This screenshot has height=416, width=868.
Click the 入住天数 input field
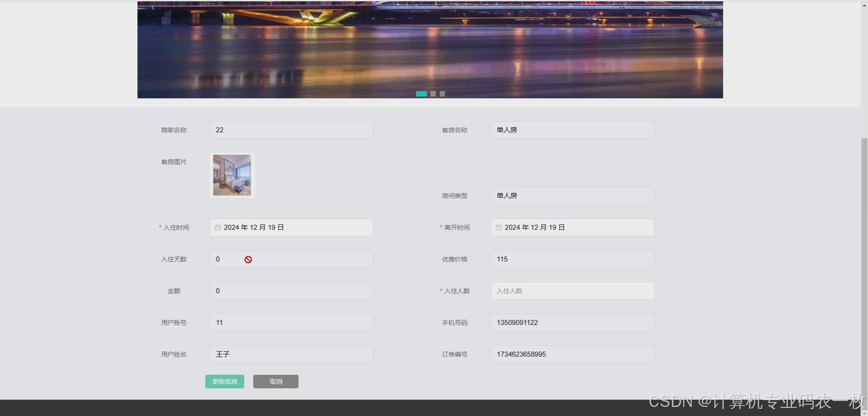pyautogui.click(x=291, y=259)
